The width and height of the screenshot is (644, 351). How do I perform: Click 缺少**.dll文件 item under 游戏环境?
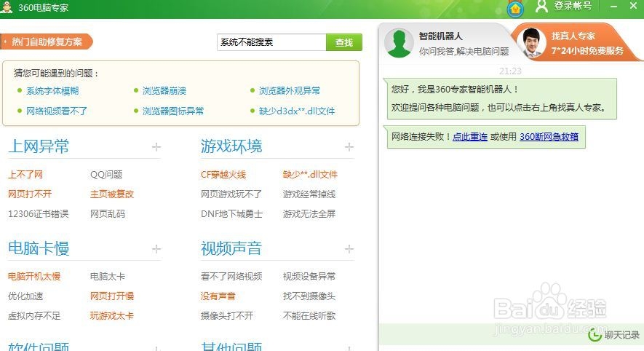[x=310, y=175]
